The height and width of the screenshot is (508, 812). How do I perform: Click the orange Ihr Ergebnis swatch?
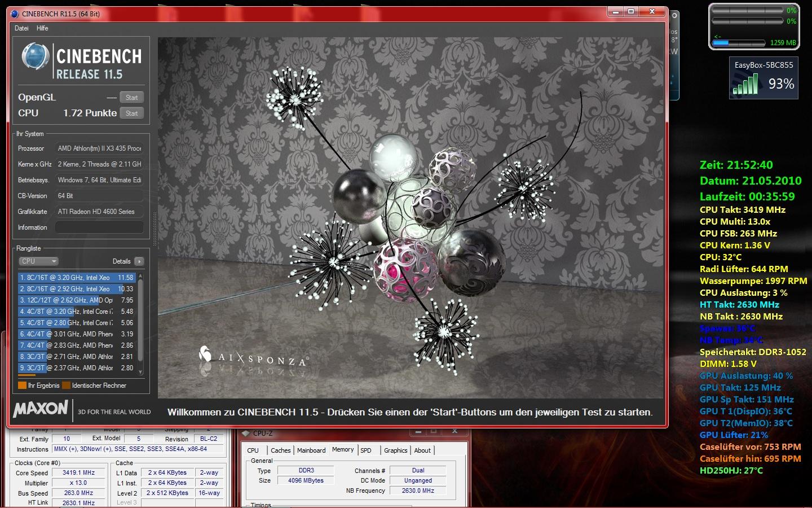[23, 386]
